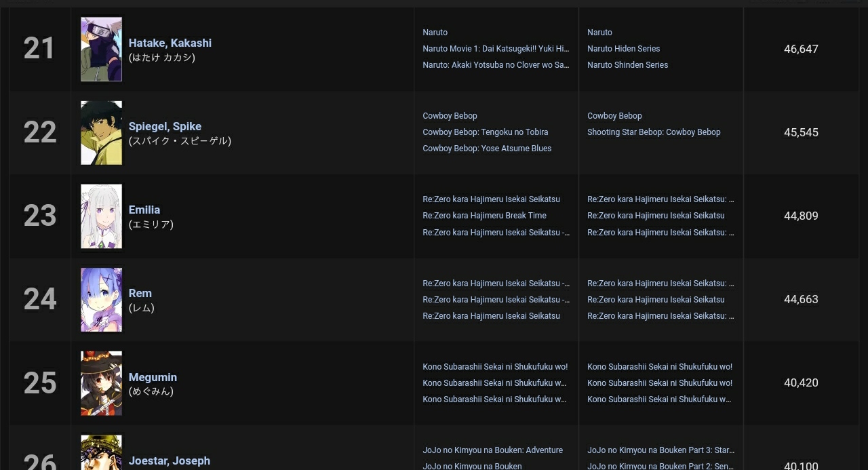Viewport: 868px width, 470px height.
Task: Select Rem's thumbnail image
Action: tap(101, 299)
